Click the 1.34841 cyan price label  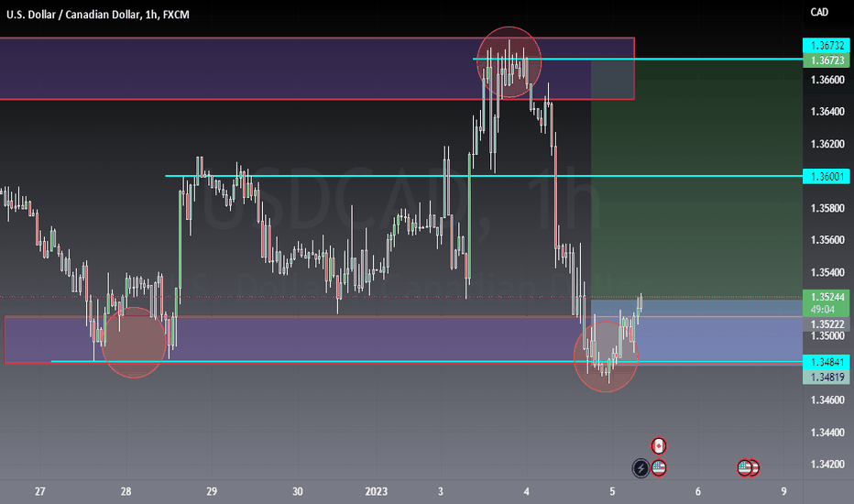click(827, 362)
